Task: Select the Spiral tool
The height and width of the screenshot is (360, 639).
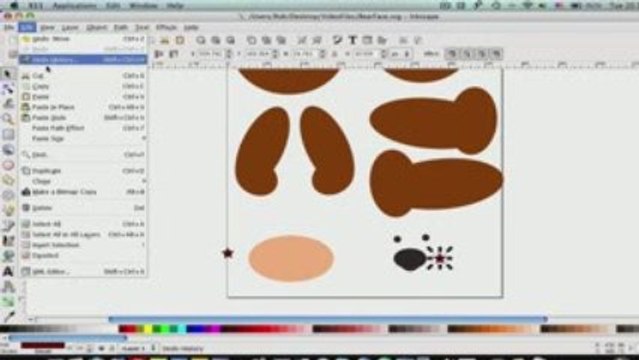Action: pyautogui.click(x=8, y=195)
